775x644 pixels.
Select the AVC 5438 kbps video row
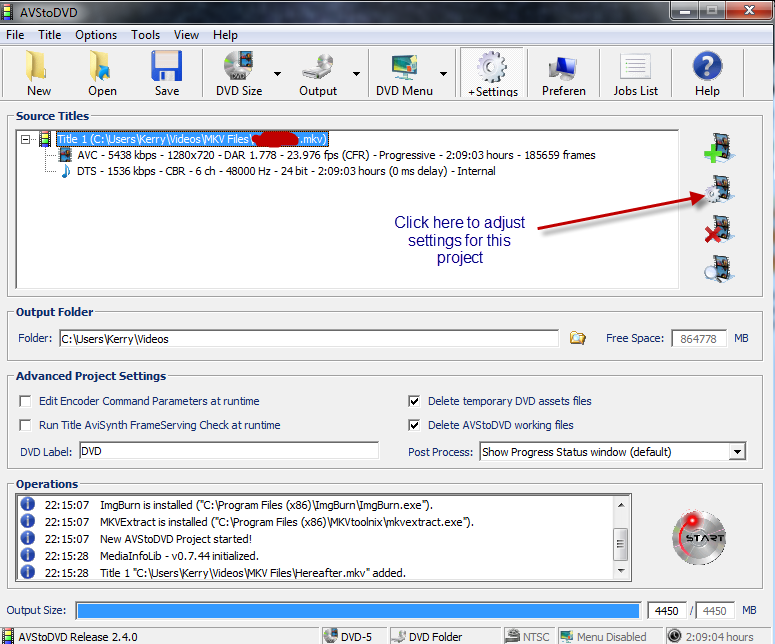pos(336,155)
